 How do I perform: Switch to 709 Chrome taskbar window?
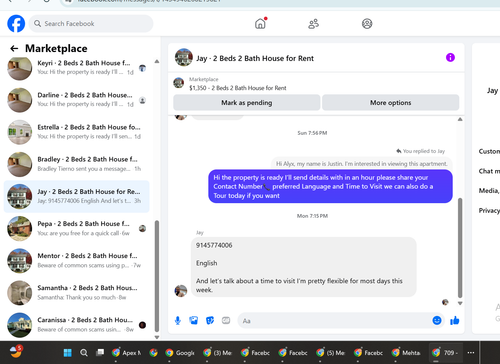coord(445,353)
